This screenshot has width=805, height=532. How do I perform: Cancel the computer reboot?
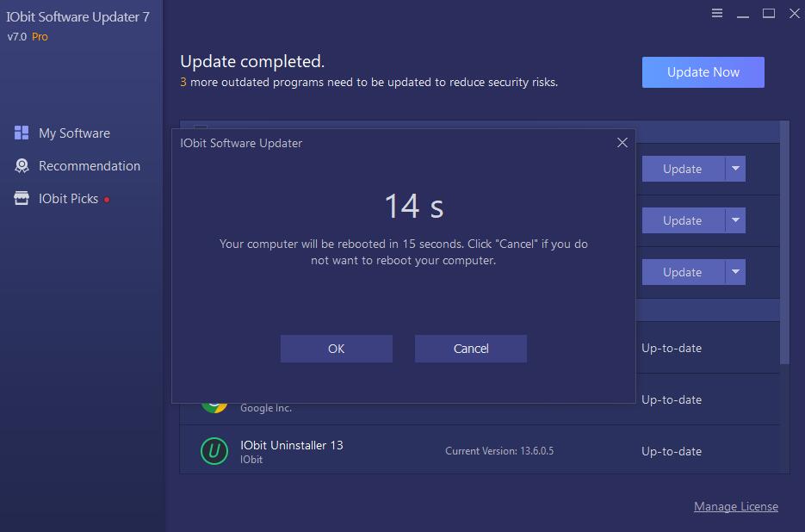[x=471, y=349]
